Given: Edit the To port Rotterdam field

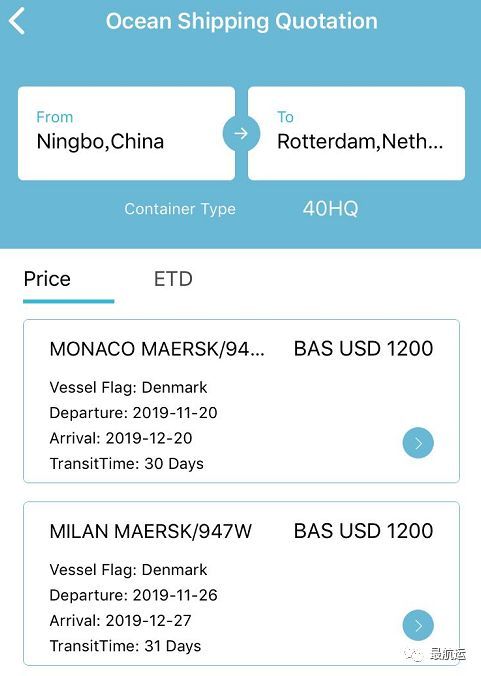Looking at the screenshot, I should pos(356,133).
